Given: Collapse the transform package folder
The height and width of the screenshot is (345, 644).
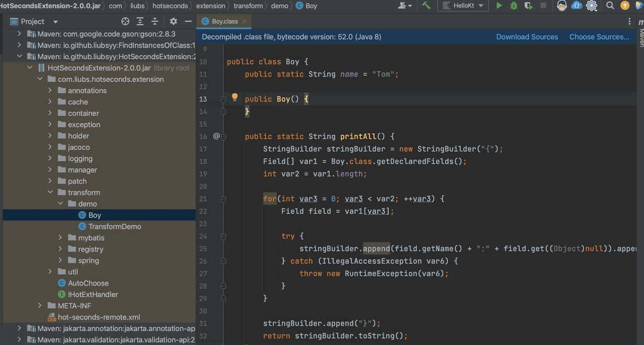Looking at the screenshot, I should click(50, 193).
